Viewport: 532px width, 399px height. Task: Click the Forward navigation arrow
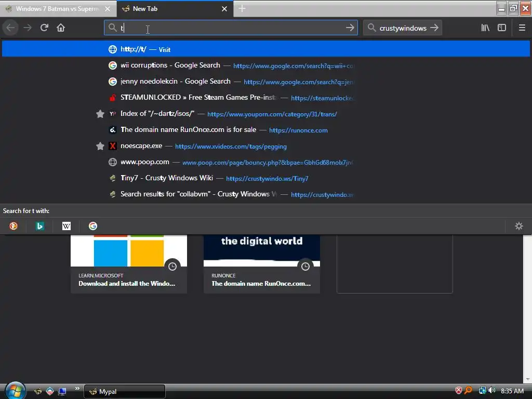click(28, 28)
